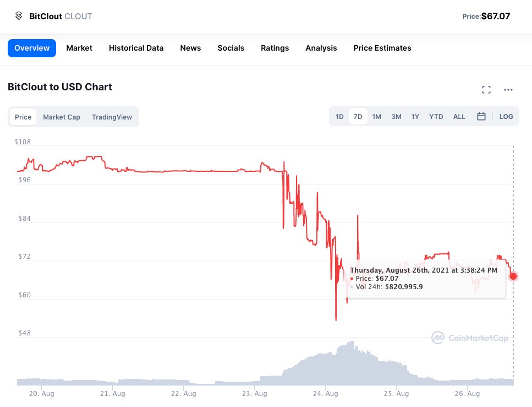
Task: Choose the YTD time range
Action: click(436, 117)
